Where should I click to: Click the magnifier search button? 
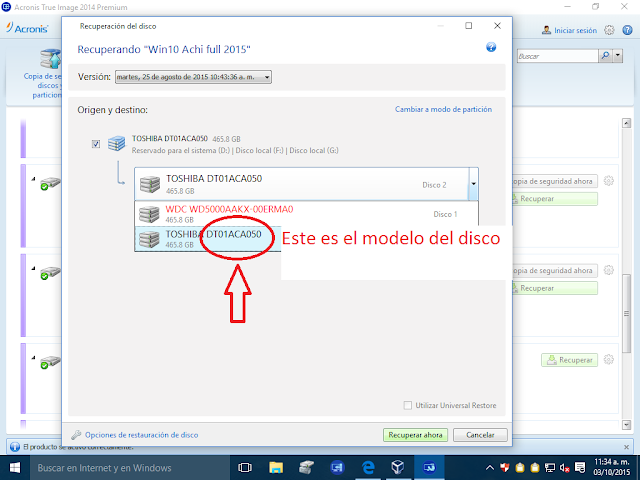click(x=605, y=56)
